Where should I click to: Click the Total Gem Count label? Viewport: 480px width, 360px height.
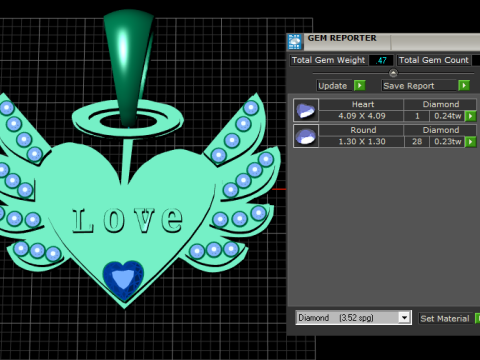pos(434,60)
